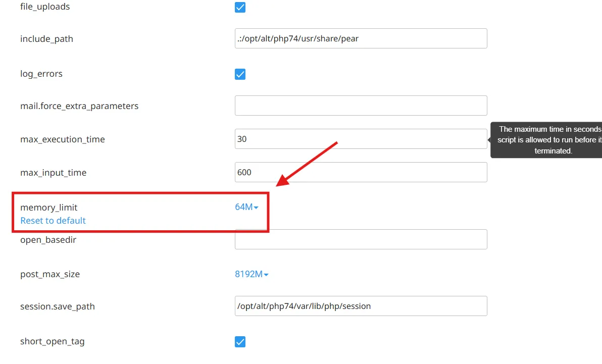Focus the empty open_basedir input box
This screenshot has height=364, width=602.
point(361,239)
